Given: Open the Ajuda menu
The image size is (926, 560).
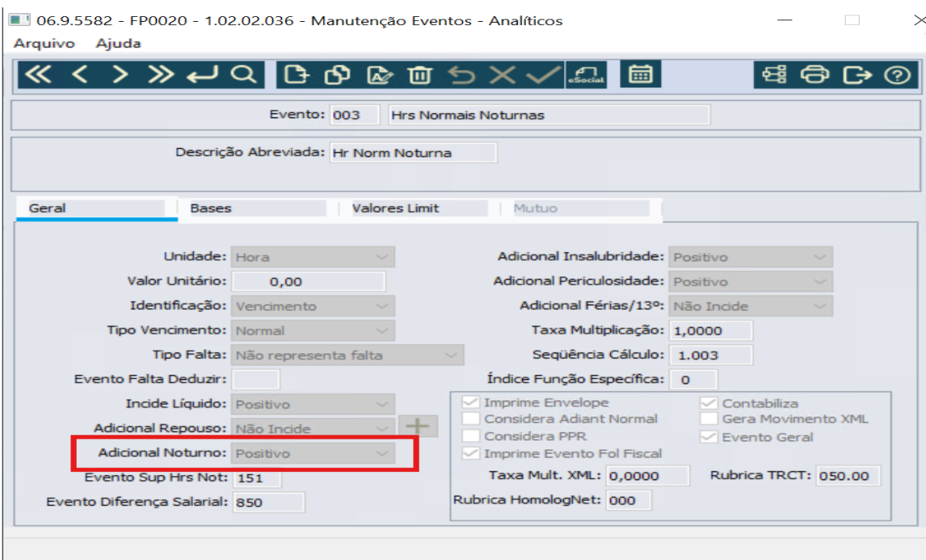Looking at the screenshot, I should click(118, 43).
